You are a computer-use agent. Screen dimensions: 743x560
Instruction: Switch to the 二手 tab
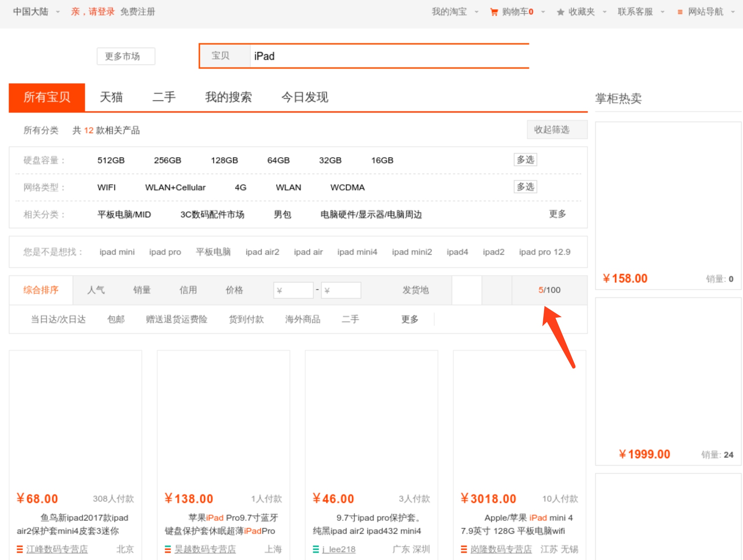point(164,97)
